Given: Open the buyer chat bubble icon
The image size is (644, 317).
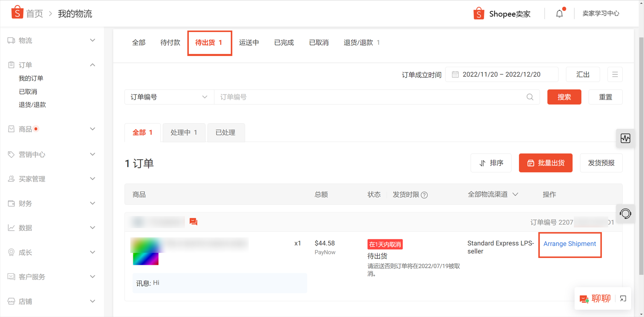Looking at the screenshot, I should click(x=193, y=222).
